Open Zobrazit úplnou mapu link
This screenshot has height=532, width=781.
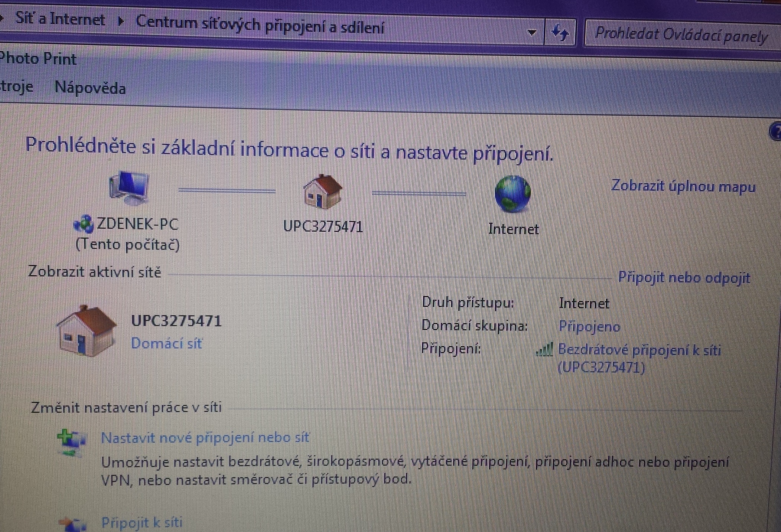pyautogui.click(x=683, y=186)
